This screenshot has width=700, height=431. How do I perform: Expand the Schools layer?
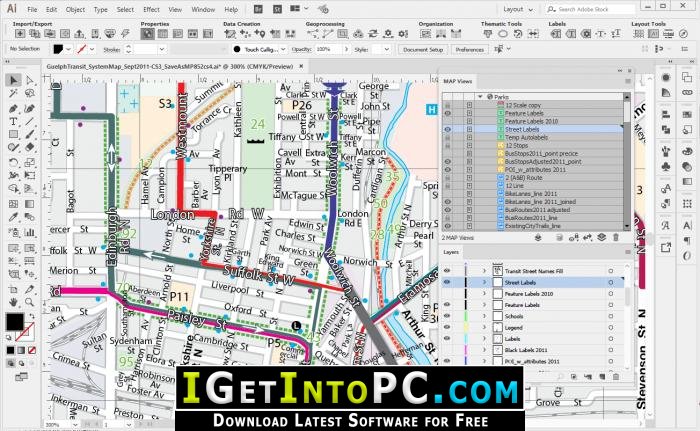484,316
